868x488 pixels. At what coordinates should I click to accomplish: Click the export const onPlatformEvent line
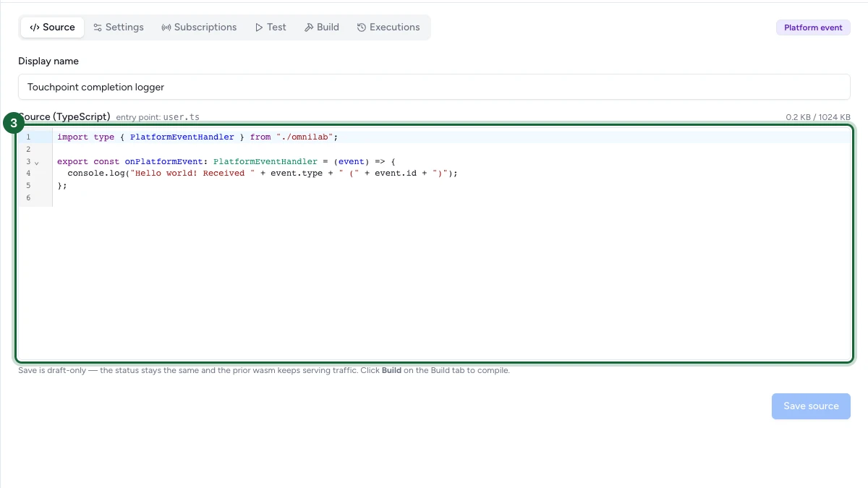[x=226, y=161]
